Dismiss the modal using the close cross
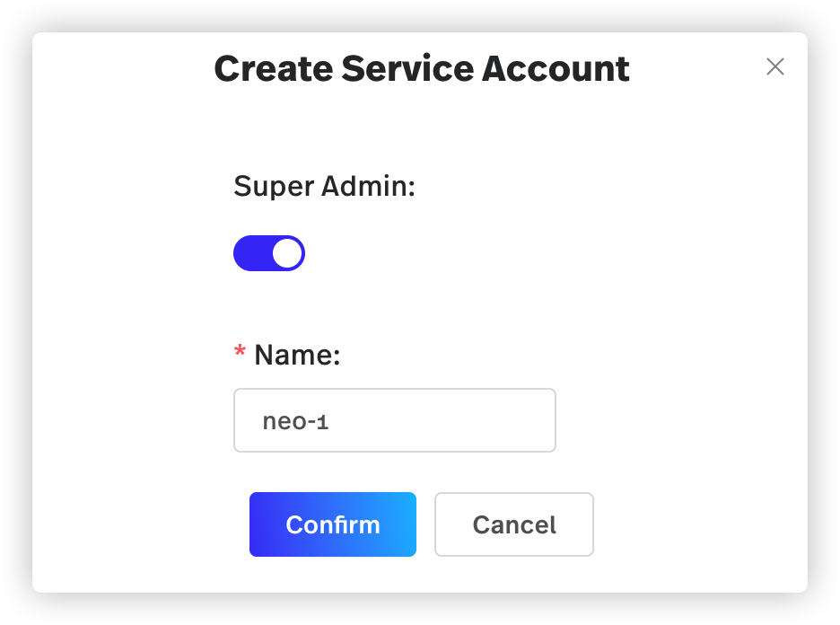Viewport: 840px width, 625px height. point(774,67)
